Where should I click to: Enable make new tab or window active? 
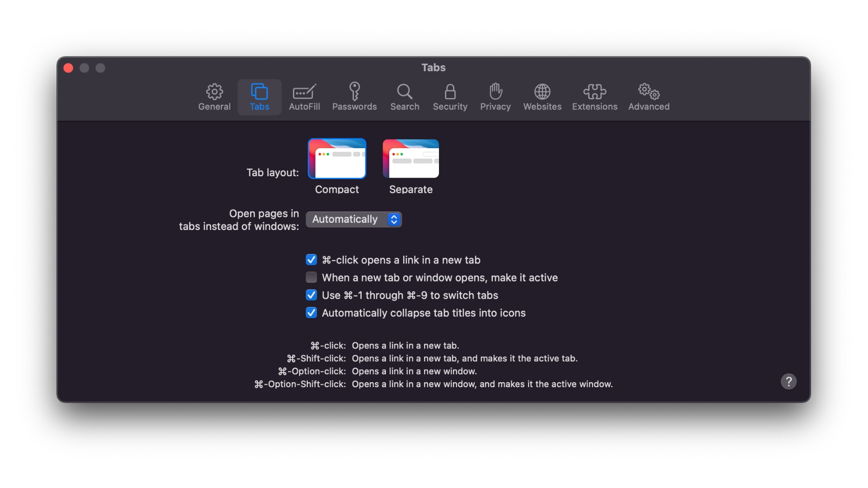(311, 277)
